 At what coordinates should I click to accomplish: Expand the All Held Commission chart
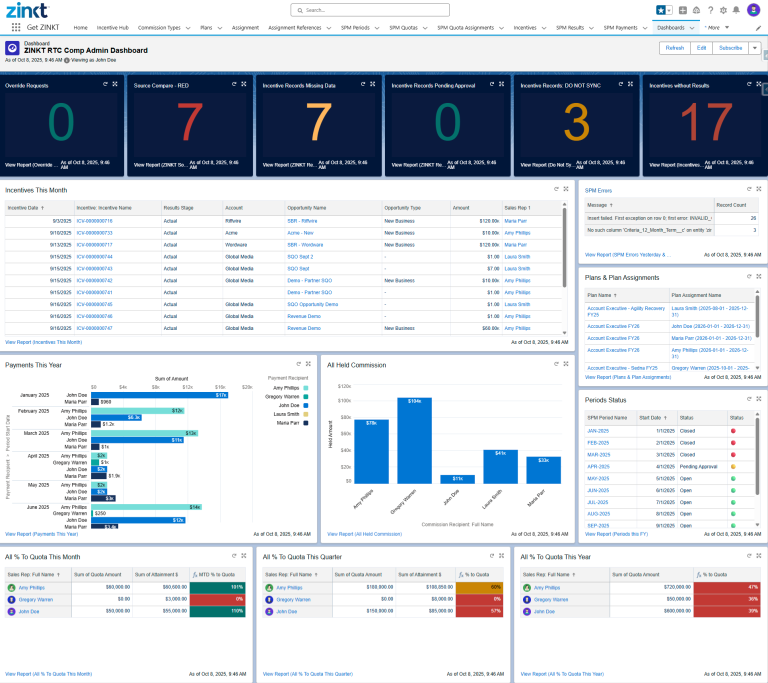[x=565, y=364]
